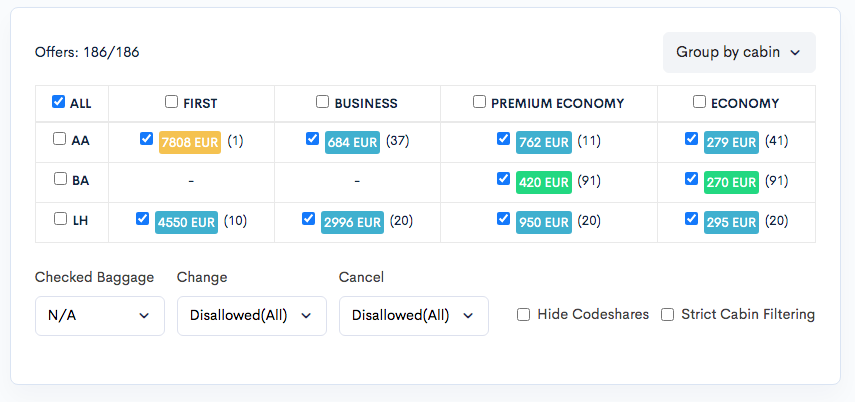Screen dimensions: 855x402
Task: Open the Cancel Disallowed(All) dropdown
Action: 414,316
